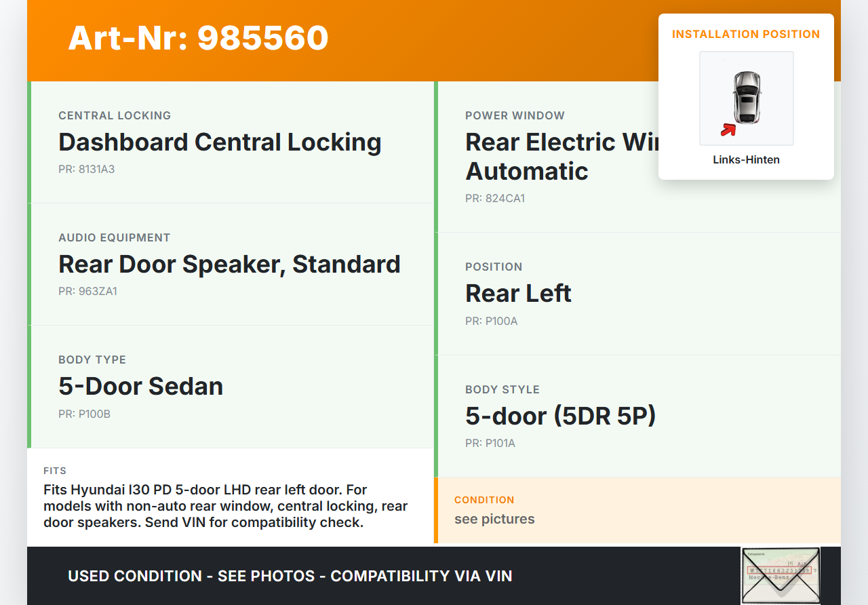
Task: Click PR code 824CA1
Action: pyautogui.click(x=495, y=199)
